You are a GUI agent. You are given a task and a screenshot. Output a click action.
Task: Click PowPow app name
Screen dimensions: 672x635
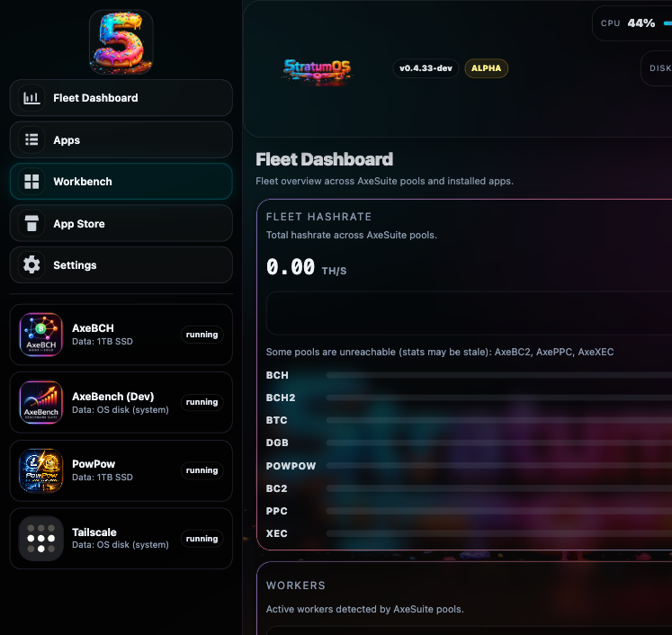[94, 464]
